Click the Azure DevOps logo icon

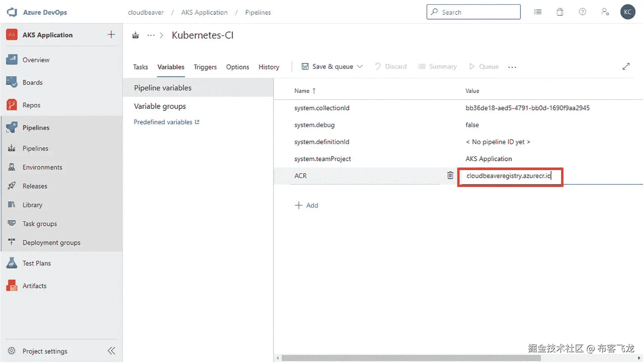(x=12, y=12)
